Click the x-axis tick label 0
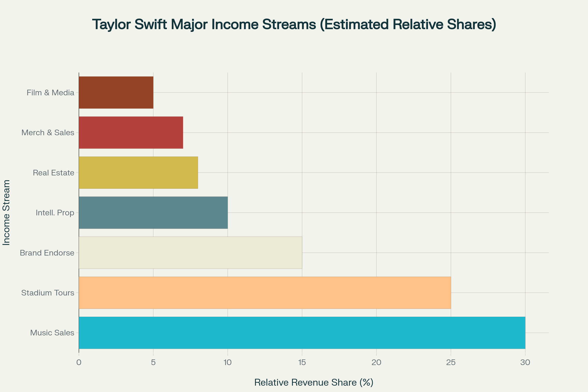 coord(79,363)
